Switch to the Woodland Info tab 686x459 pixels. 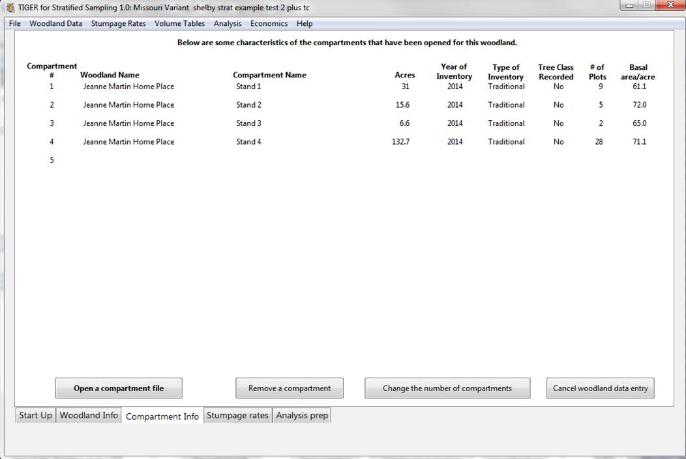click(89, 415)
